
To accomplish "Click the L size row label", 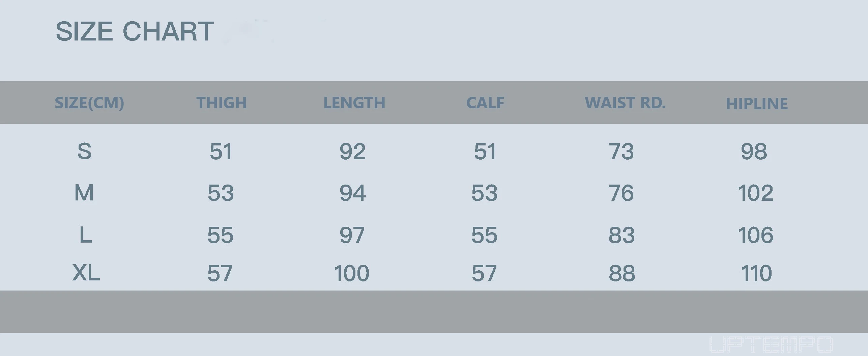I will coord(86,235).
